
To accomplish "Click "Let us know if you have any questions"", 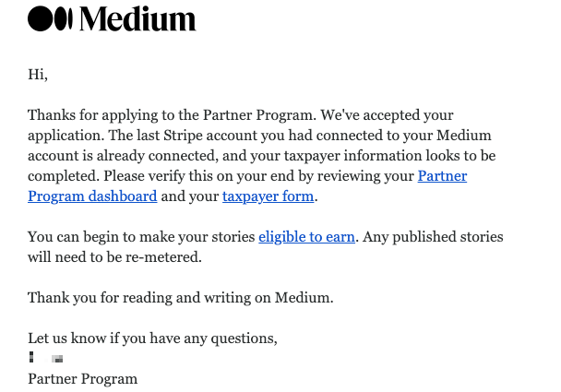I will click(x=152, y=338).
